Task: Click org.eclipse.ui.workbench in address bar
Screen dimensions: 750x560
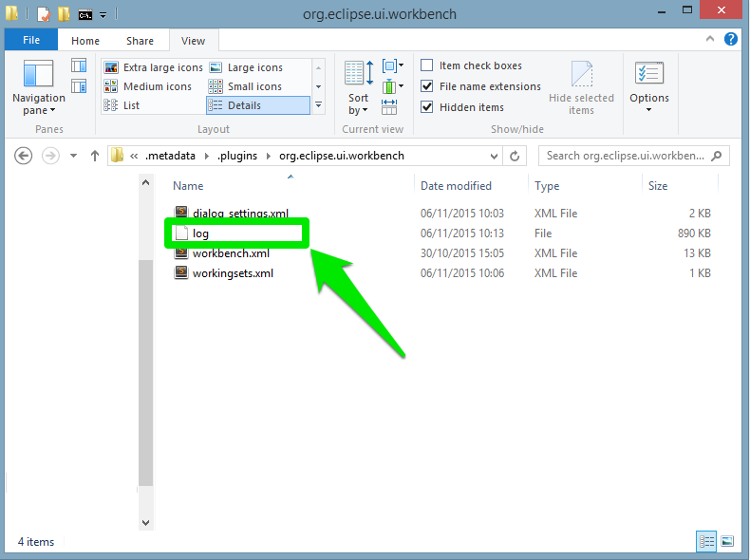Action: click(342, 156)
